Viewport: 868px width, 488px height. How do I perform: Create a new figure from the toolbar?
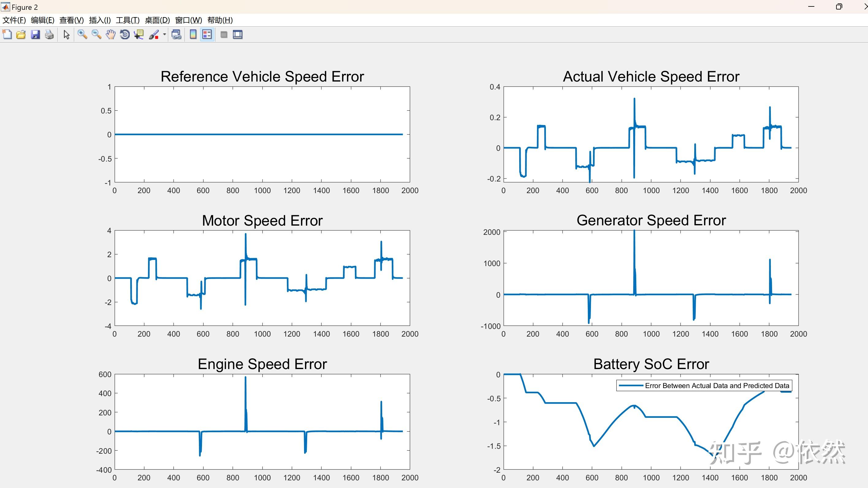coord(7,34)
